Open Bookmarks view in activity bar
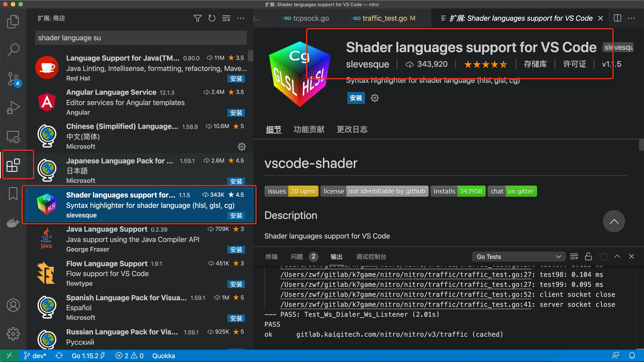The height and width of the screenshot is (362, 644). [x=13, y=194]
